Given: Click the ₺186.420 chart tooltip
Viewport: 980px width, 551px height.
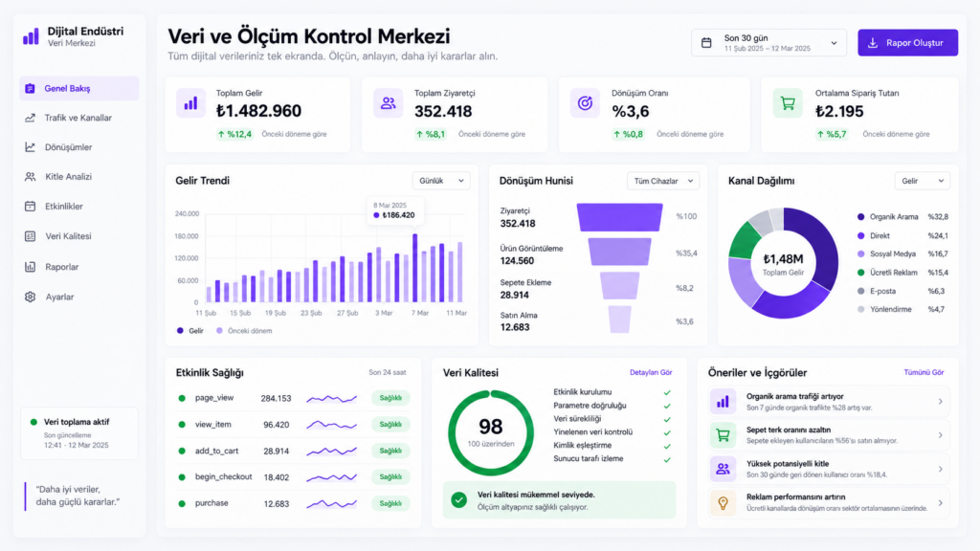Looking at the screenshot, I should (395, 210).
